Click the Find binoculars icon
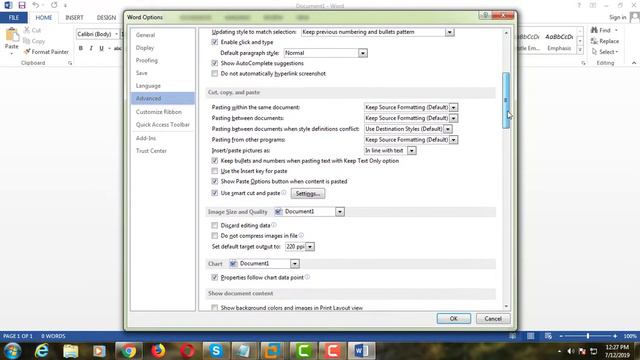Screen dimensions: 640x360 (594, 30)
